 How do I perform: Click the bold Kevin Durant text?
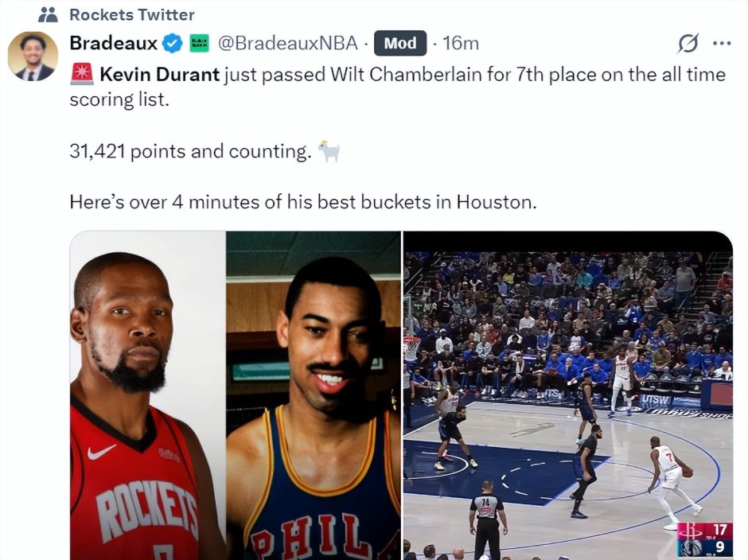[160, 75]
